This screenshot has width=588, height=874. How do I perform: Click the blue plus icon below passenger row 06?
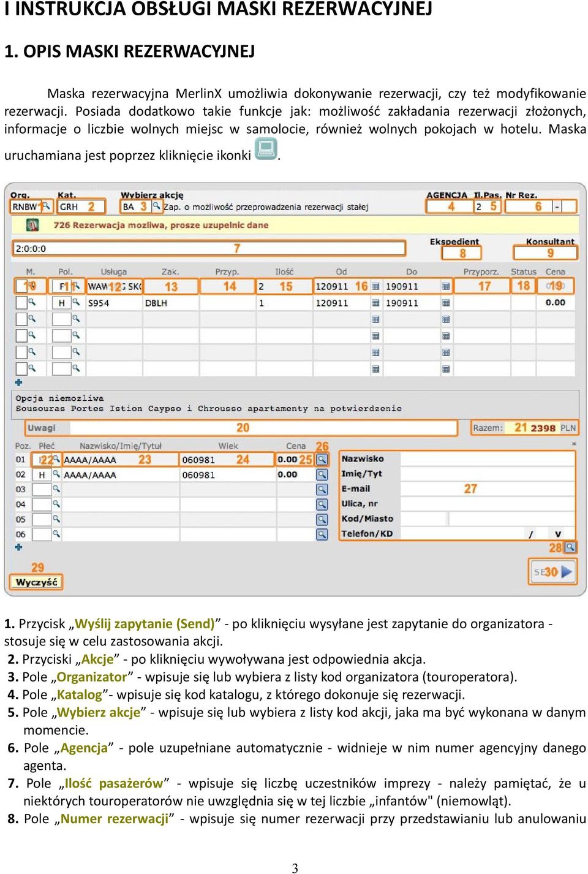click(18, 547)
